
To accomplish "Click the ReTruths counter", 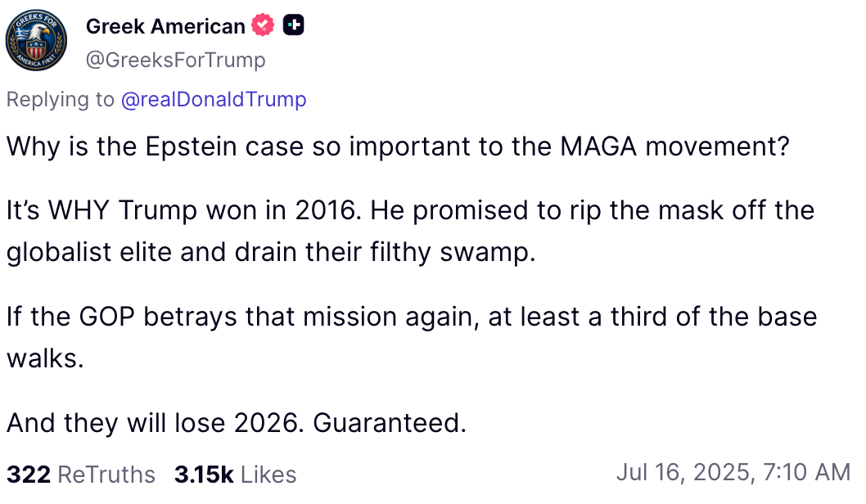I will point(80,474).
